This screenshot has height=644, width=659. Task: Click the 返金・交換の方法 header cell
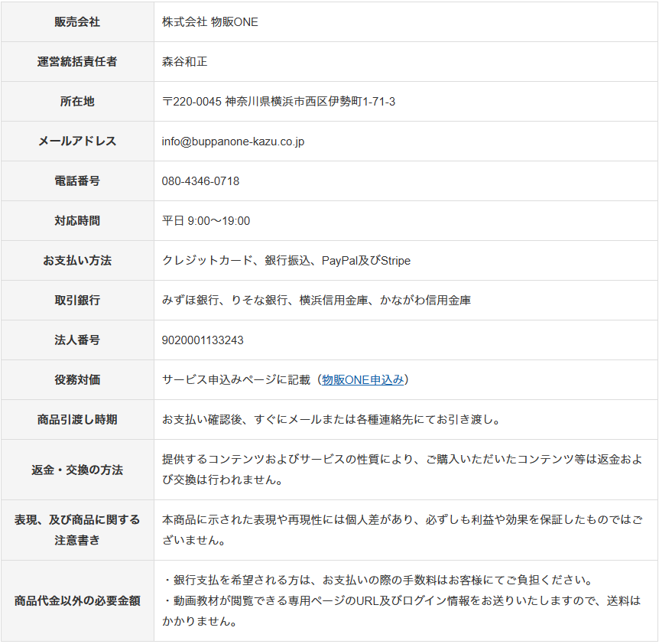(x=77, y=470)
